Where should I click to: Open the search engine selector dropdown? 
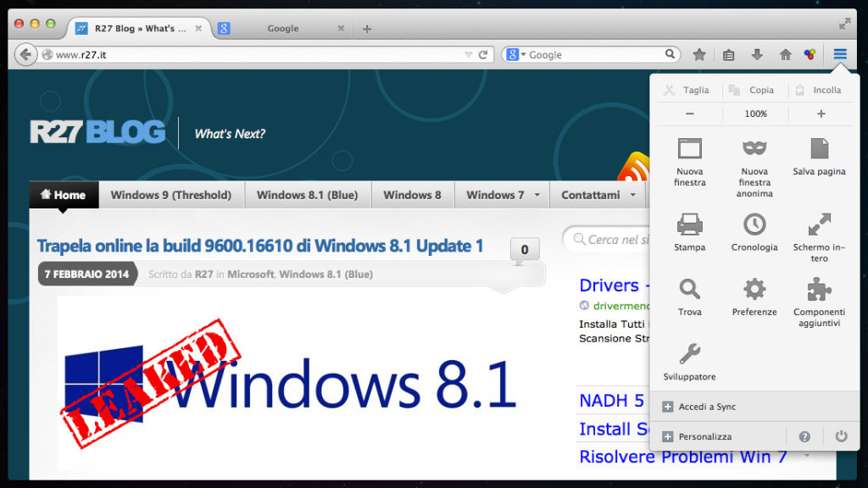pos(516,54)
